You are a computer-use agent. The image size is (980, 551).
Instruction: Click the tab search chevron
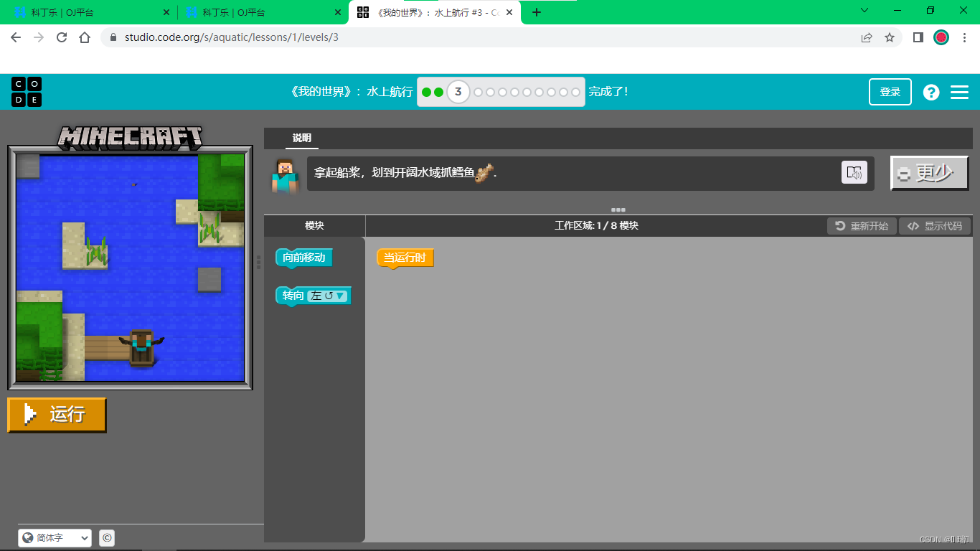point(864,10)
